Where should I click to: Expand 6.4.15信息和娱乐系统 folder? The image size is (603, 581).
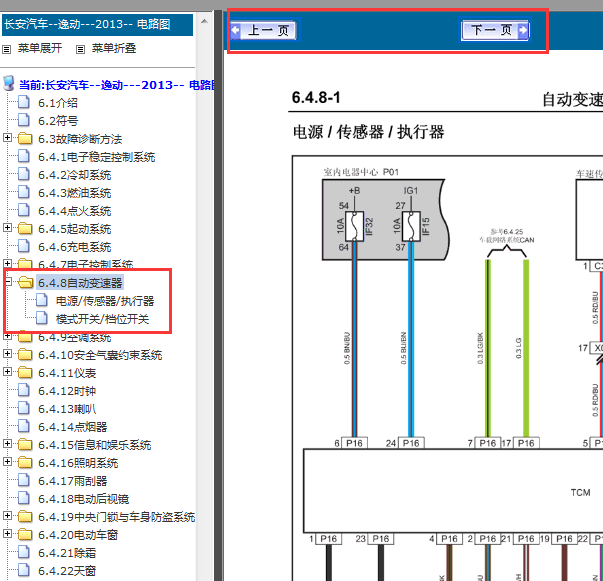coord(7,444)
